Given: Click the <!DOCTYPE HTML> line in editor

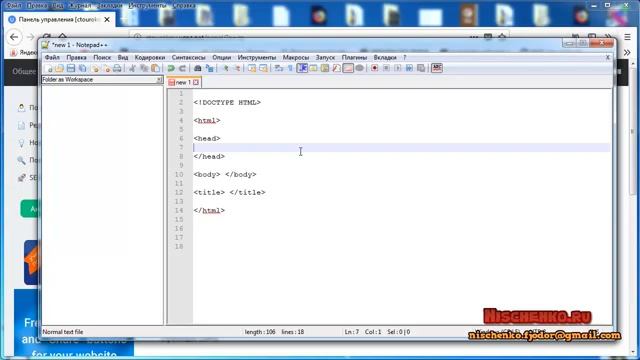Looking at the screenshot, I should (227, 102).
